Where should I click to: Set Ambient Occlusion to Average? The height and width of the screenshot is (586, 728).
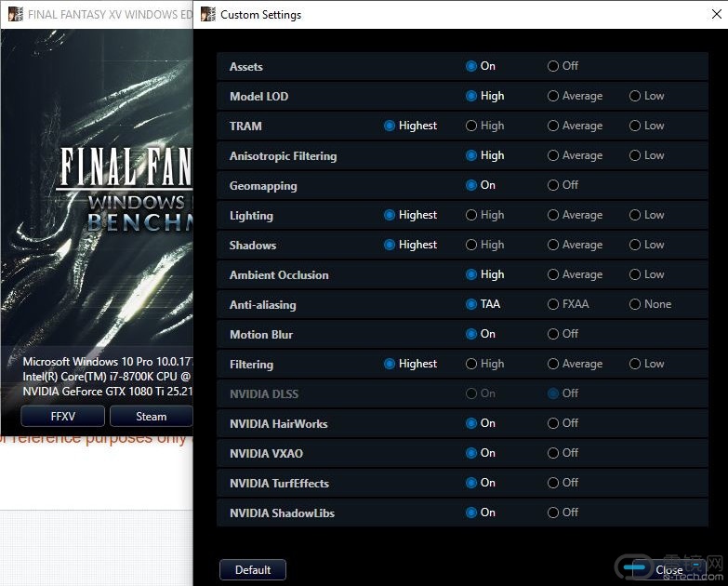(553, 274)
